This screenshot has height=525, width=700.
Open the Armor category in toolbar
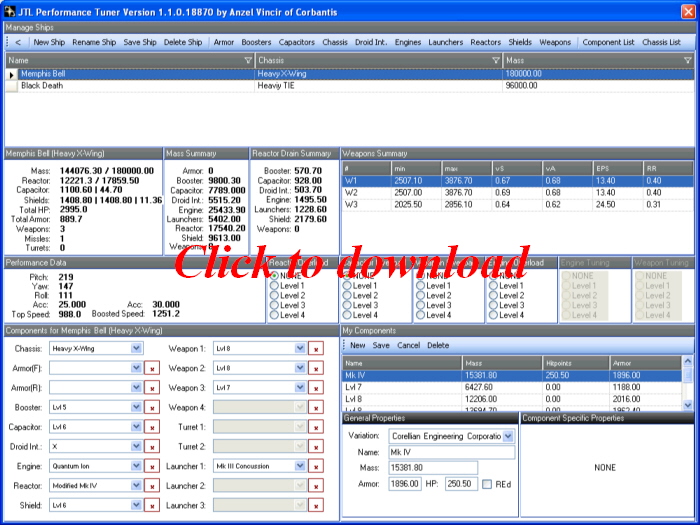tap(224, 42)
